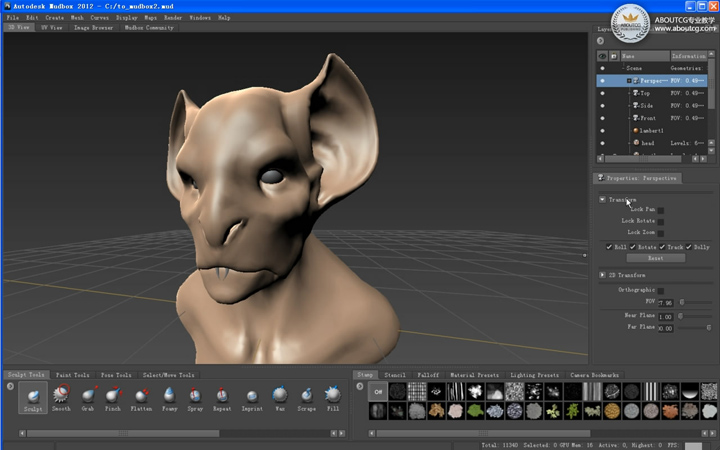Click the eye column header icon
The height and width of the screenshot is (450, 720).
point(602,56)
